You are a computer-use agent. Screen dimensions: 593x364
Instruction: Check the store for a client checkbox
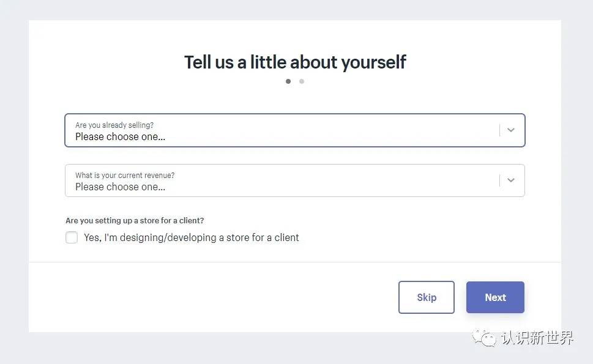pyautogui.click(x=72, y=237)
